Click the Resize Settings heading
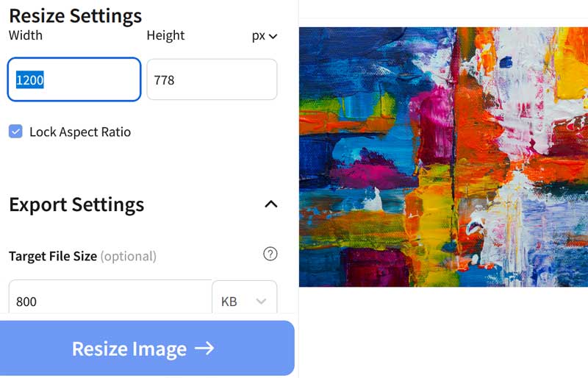Viewport: 588px width, 378px height. point(75,15)
